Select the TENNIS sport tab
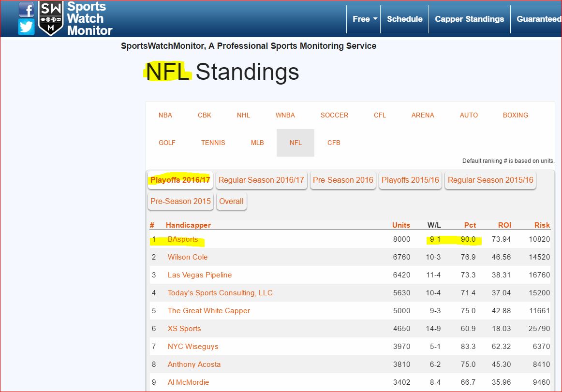This screenshot has height=392, width=562. [x=213, y=143]
